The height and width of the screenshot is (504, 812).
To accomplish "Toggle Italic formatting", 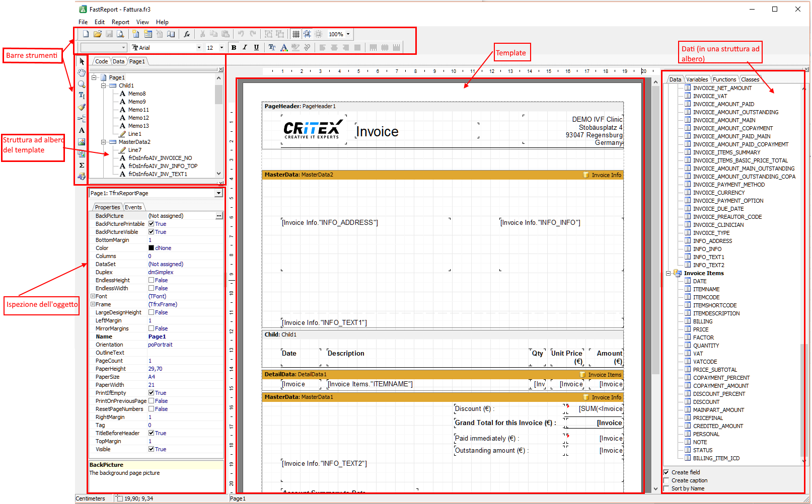I will coord(245,48).
